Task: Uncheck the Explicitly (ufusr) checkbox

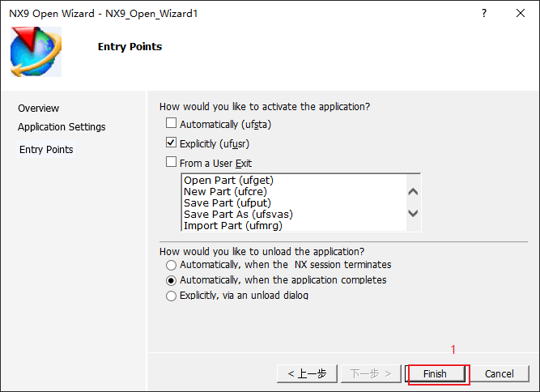Action: point(171,143)
